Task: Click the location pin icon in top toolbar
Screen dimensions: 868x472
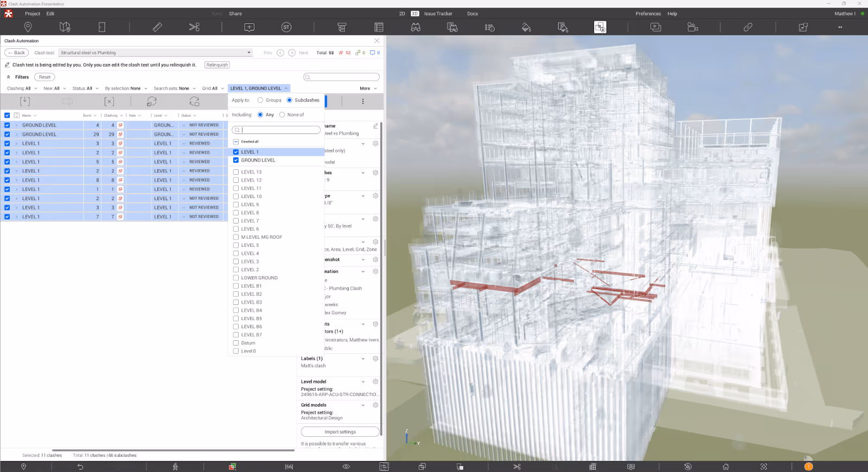Action: [28, 27]
